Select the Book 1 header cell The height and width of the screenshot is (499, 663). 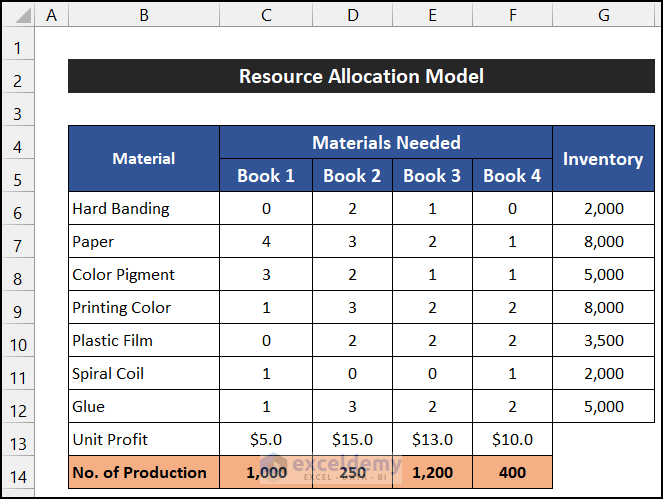[x=266, y=175]
